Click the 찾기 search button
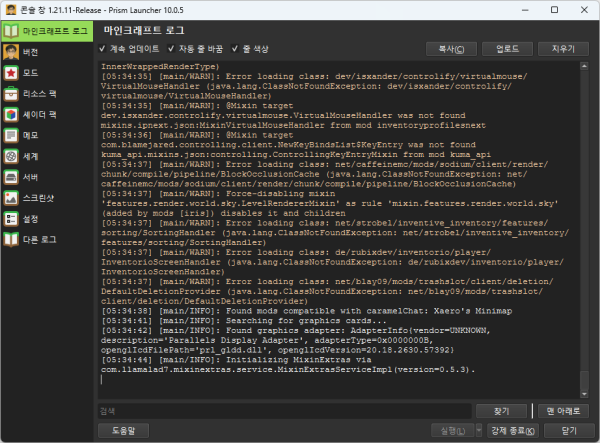Screen dimensions: 600x443 tap(501, 411)
